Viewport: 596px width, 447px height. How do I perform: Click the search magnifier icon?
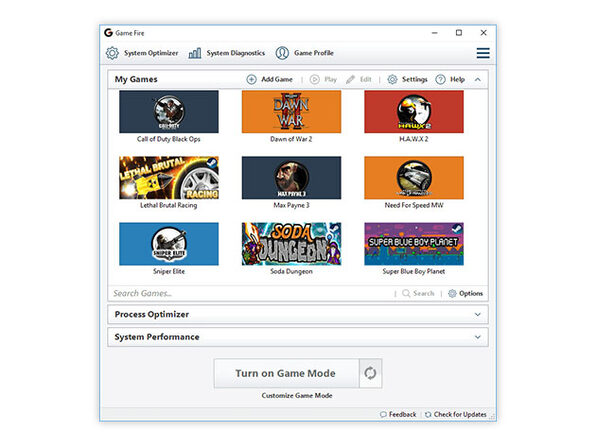click(x=406, y=293)
